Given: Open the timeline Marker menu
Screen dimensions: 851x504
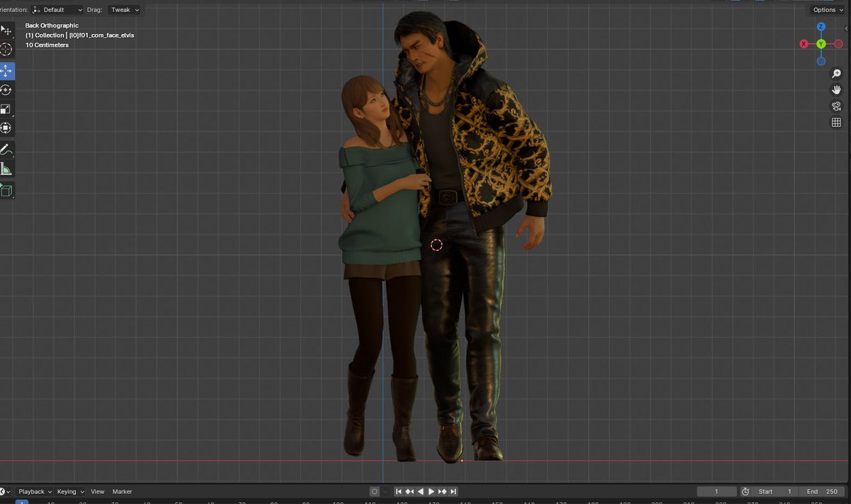Looking at the screenshot, I should [122, 491].
